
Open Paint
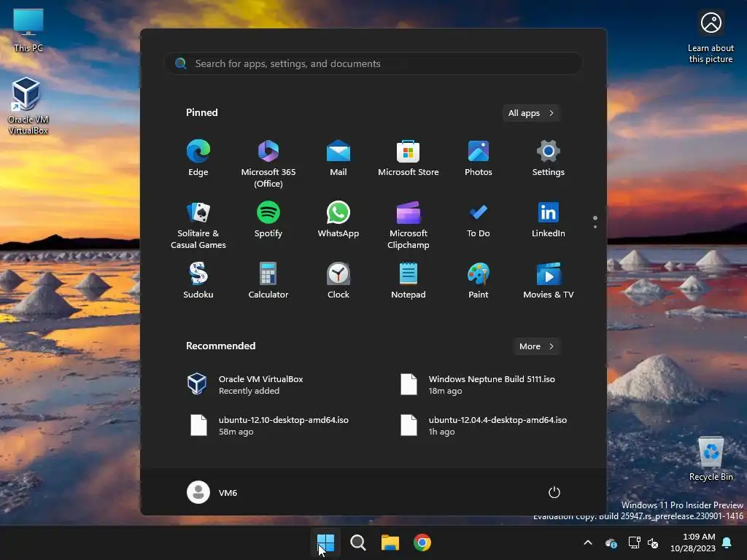coord(479,281)
